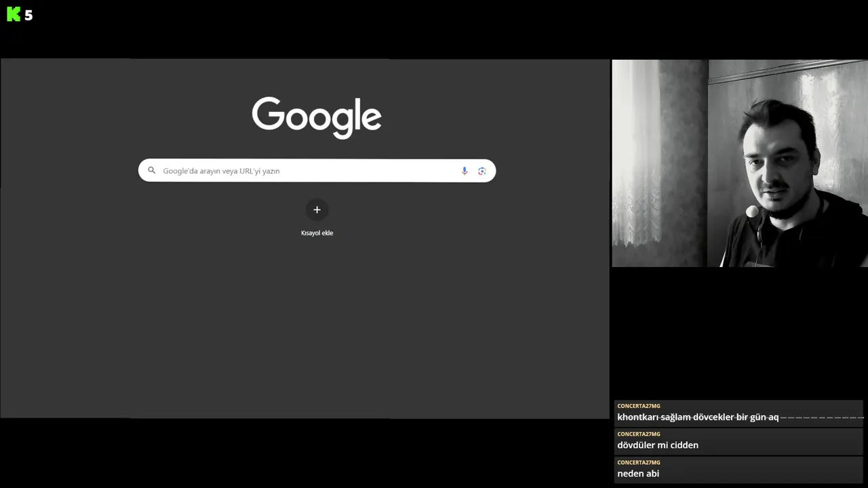Click the magnifier icon in search box
The height and width of the screenshot is (488, 868).
click(152, 171)
